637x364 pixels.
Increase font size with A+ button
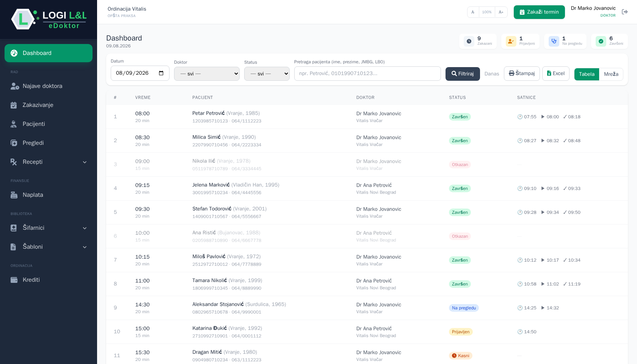501,12
